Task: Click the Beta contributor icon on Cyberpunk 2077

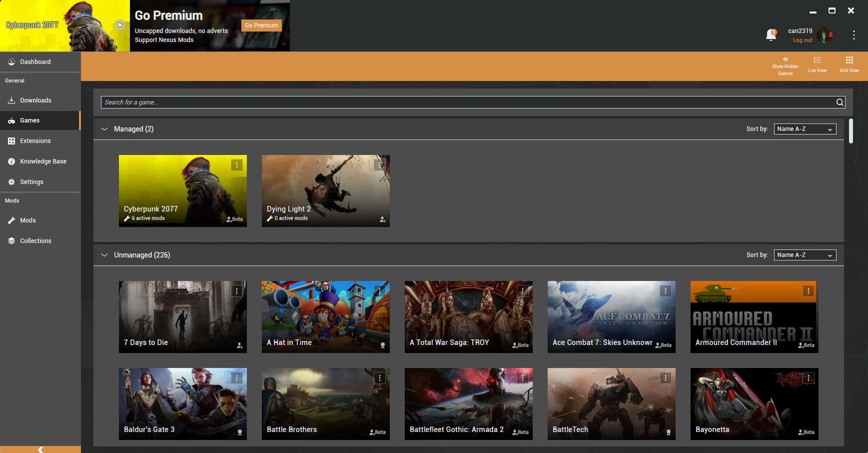Action: coord(234,219)
